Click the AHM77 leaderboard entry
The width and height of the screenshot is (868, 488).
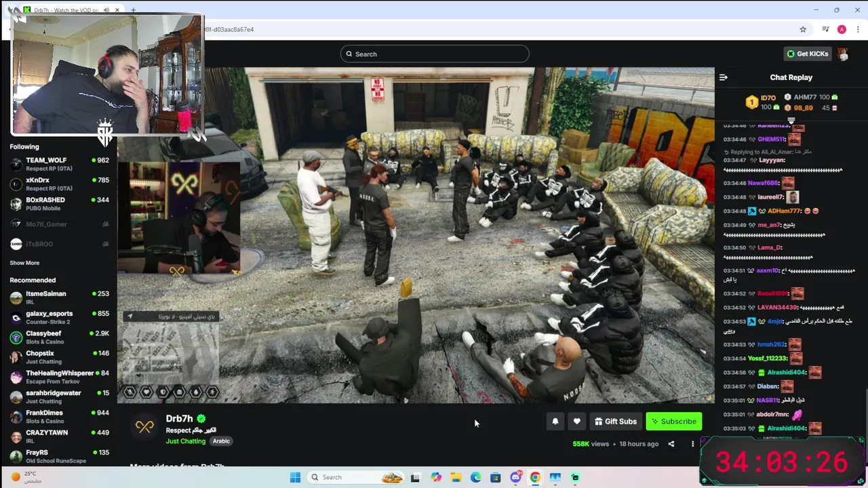pos(811,97)
